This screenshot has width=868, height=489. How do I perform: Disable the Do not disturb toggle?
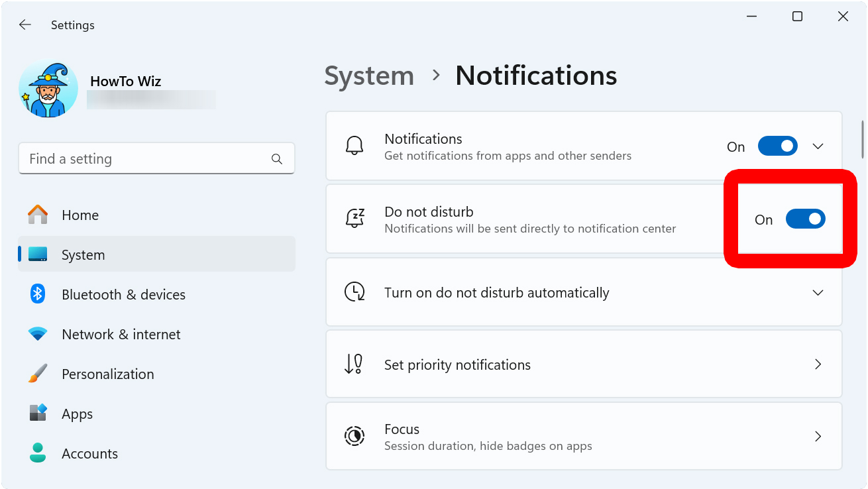click(x=805, y=219)
